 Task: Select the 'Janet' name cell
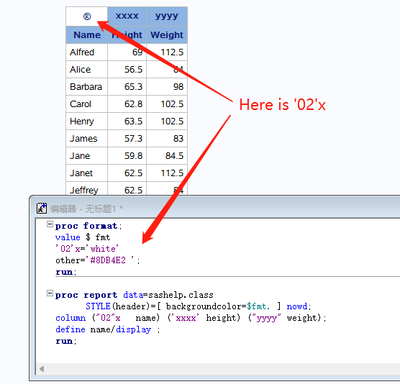(87, 173)
